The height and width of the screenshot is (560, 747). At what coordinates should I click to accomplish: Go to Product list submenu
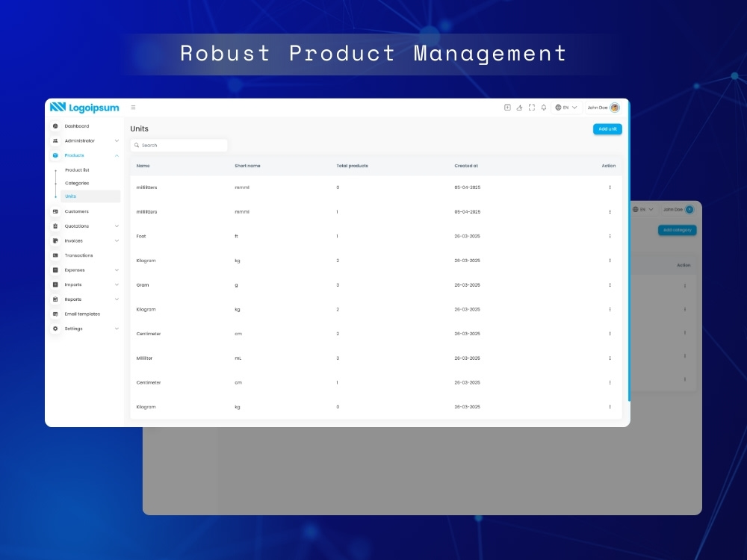coord(77,170)
